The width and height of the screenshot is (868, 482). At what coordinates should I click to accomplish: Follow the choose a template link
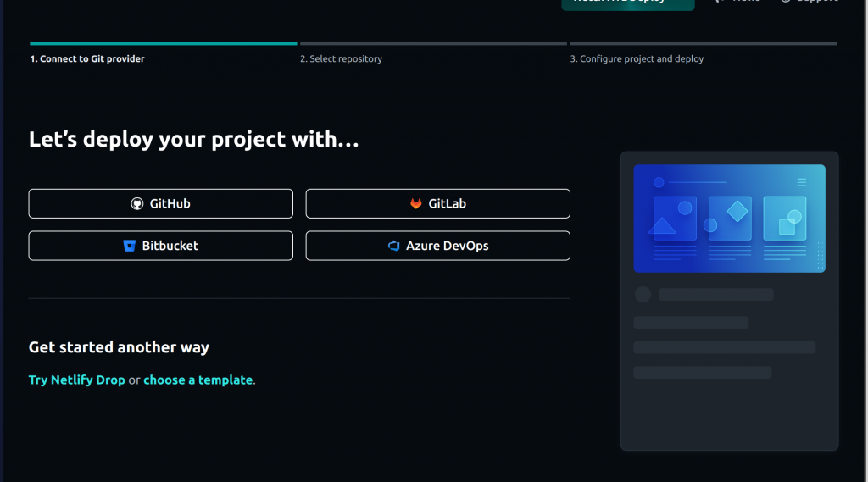198,380
